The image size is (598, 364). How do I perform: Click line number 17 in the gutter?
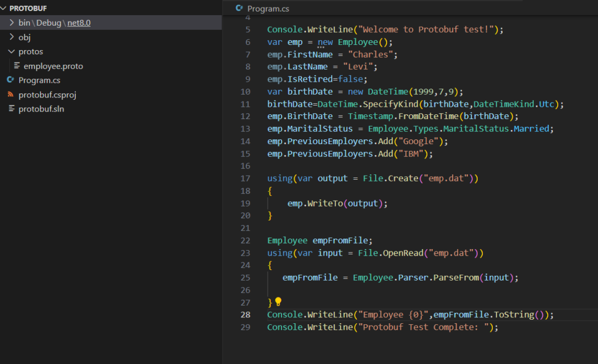245,178
